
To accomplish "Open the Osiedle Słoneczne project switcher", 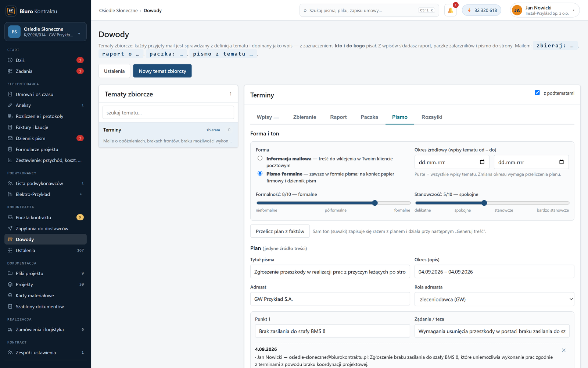I will coord(46,32).
